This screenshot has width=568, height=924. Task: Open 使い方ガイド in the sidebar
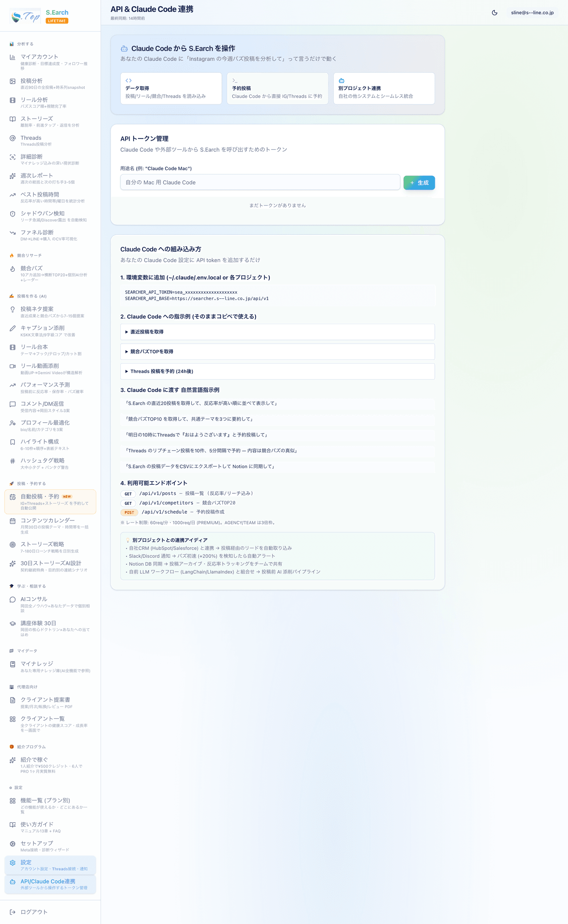coord(50,827)
